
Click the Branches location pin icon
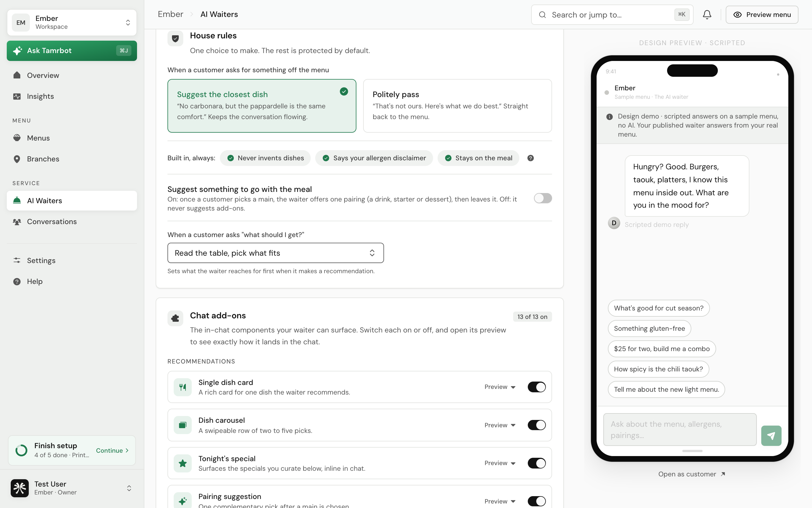pos(17,159)
